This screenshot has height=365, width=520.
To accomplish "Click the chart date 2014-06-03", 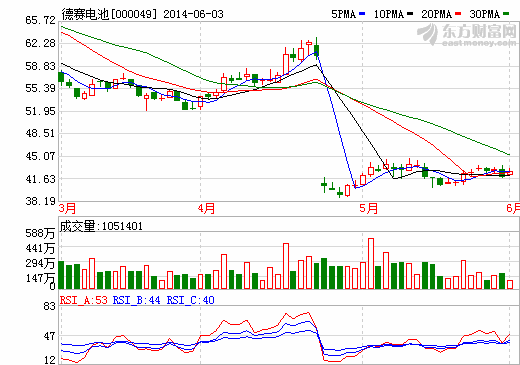I will (x=193, y=14).
